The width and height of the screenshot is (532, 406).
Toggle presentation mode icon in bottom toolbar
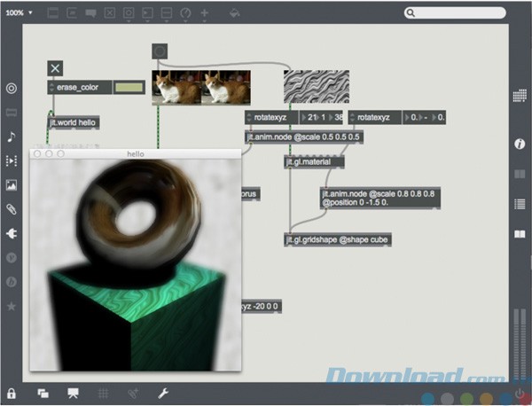point(74,393)
